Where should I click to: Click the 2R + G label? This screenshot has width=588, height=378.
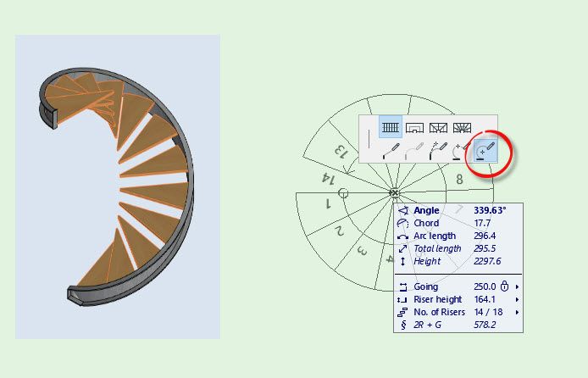428,325
